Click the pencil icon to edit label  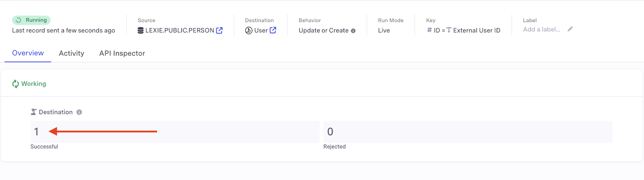tap(570, 29)
